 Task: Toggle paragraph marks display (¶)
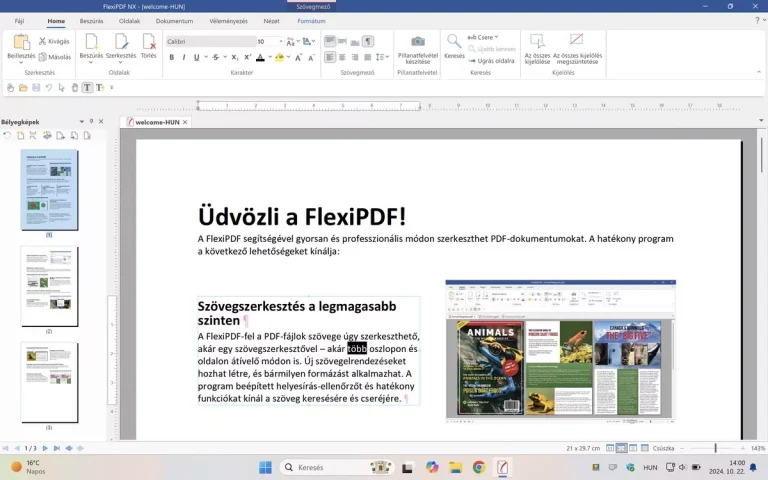(368, 41)
